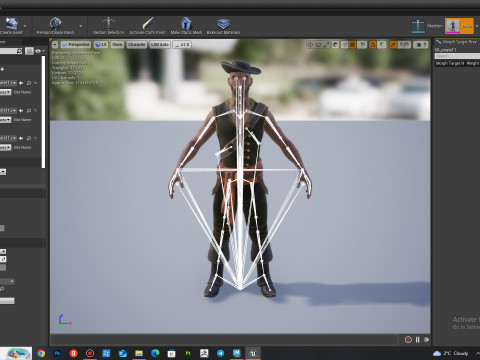Open the Show menu in viewport
This screenshot has width=480, height=360.
click(x=117, y=44)
